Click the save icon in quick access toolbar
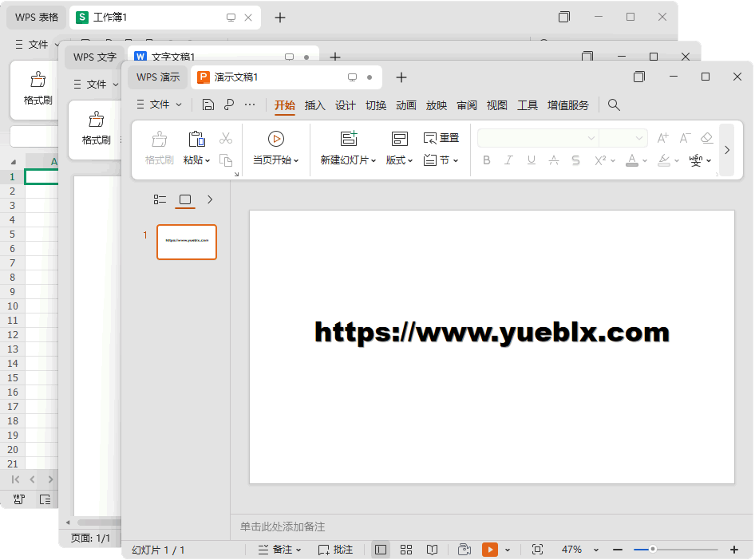The height and width of the screenshot is (560, 755). click(x=208, y=105)
